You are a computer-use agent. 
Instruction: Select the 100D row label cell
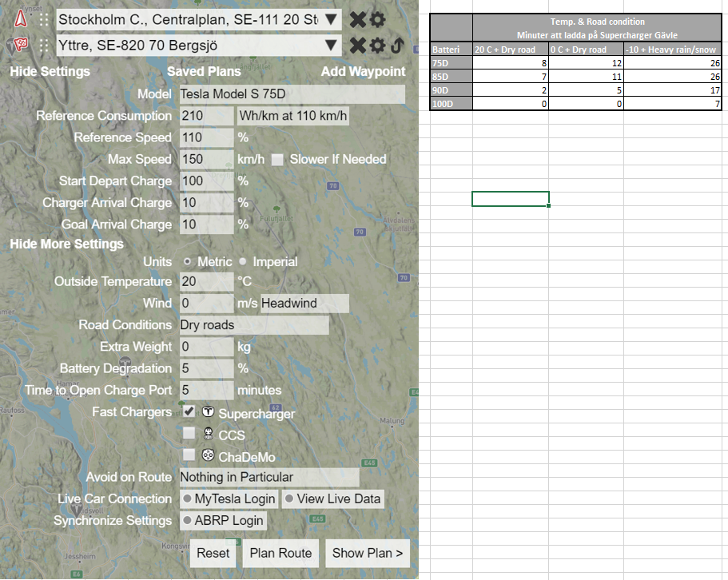click(x=452, y=104)
